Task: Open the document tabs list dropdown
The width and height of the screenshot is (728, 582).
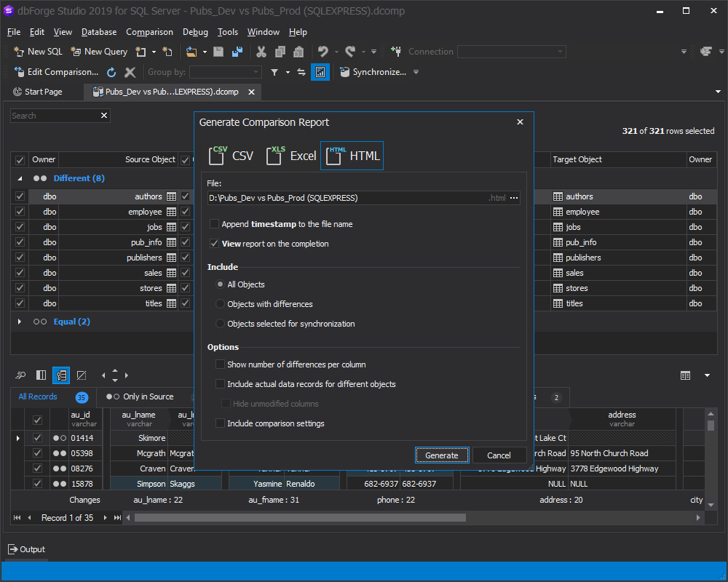Action: pyautogui.click(x=719, y=92)
